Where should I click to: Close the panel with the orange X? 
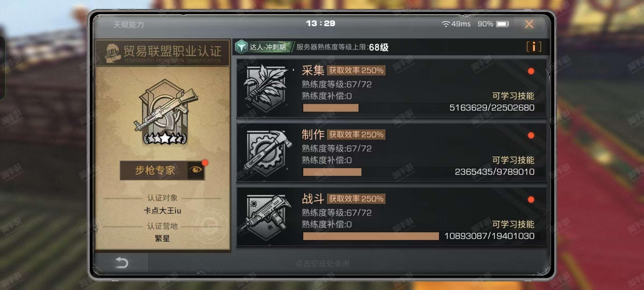(x=529, y=24)
